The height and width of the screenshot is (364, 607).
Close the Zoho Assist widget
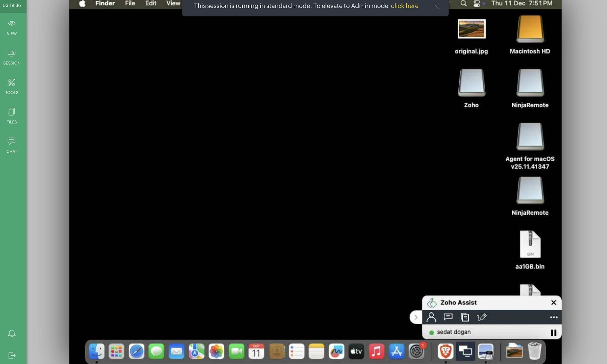pos(554,303)
